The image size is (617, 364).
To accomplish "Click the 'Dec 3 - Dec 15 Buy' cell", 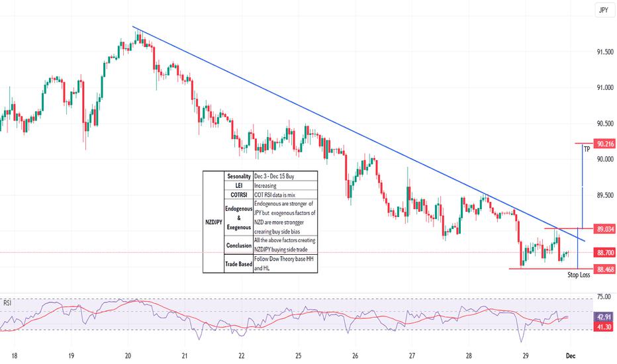I will [285, 176].
